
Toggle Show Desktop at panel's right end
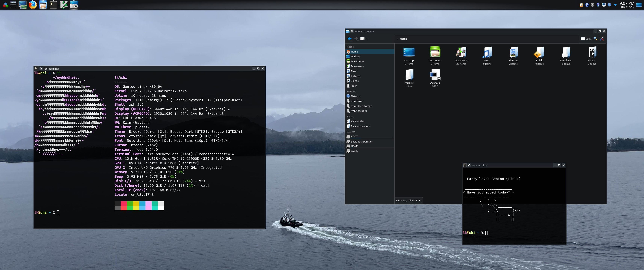point(639,5)
